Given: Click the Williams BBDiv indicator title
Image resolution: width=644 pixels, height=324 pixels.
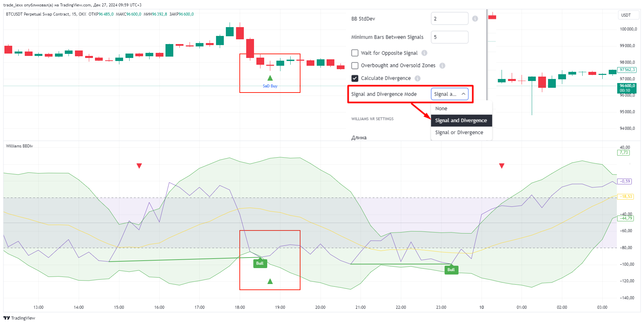Looking at the screenshot, I should click(19, 146).
